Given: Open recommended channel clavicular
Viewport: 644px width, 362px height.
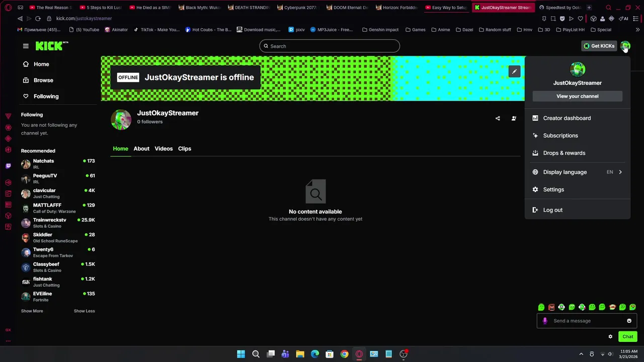Looking at the screenshot, I should [x=58, y=194].
